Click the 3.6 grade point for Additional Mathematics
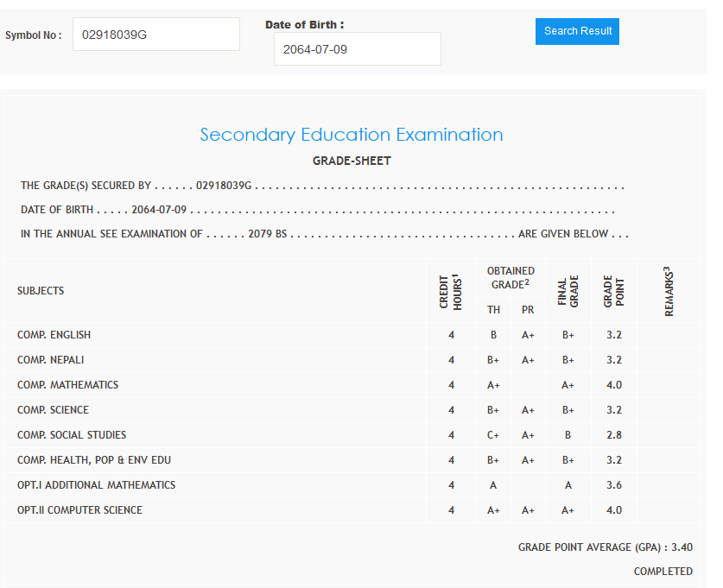 [613, 485]
